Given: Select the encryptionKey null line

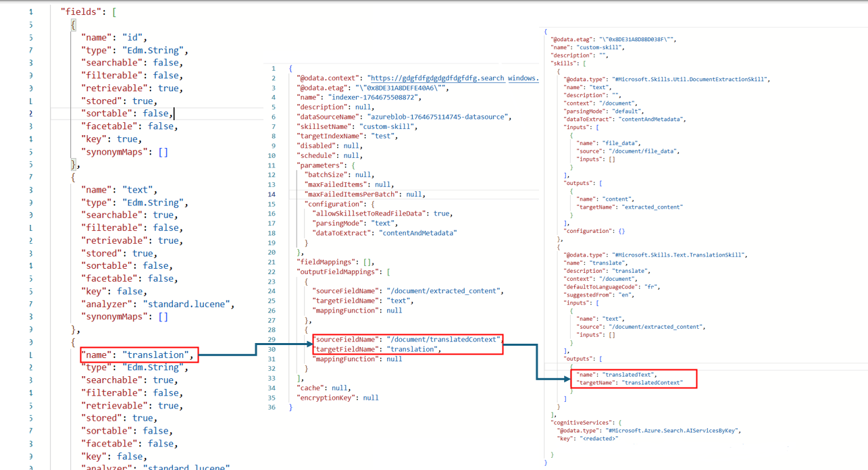Looking at the screenshot, I should pos(337,398).
